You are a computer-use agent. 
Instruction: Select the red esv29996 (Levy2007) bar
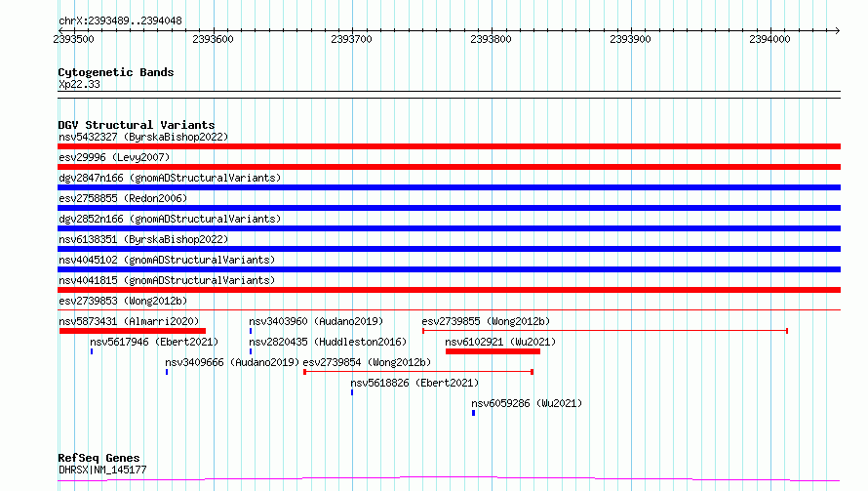click(x=449, y=167)
